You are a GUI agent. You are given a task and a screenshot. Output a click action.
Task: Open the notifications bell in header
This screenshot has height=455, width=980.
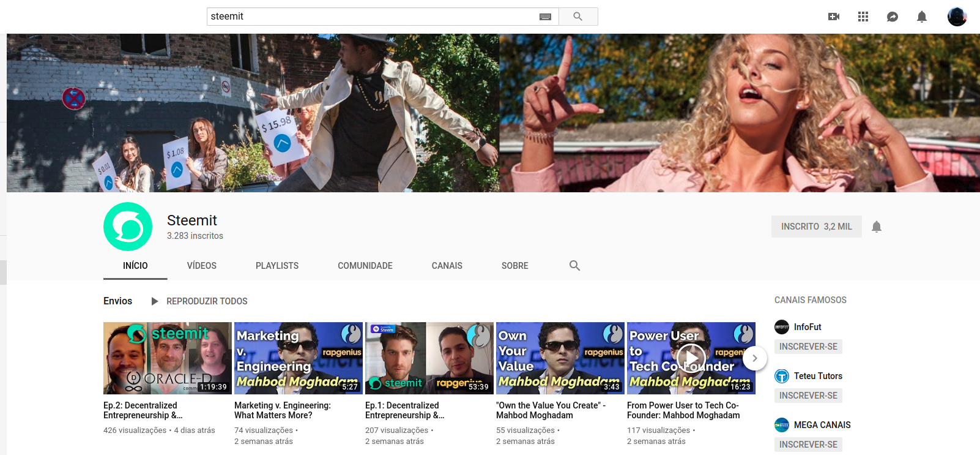point(922,17)
